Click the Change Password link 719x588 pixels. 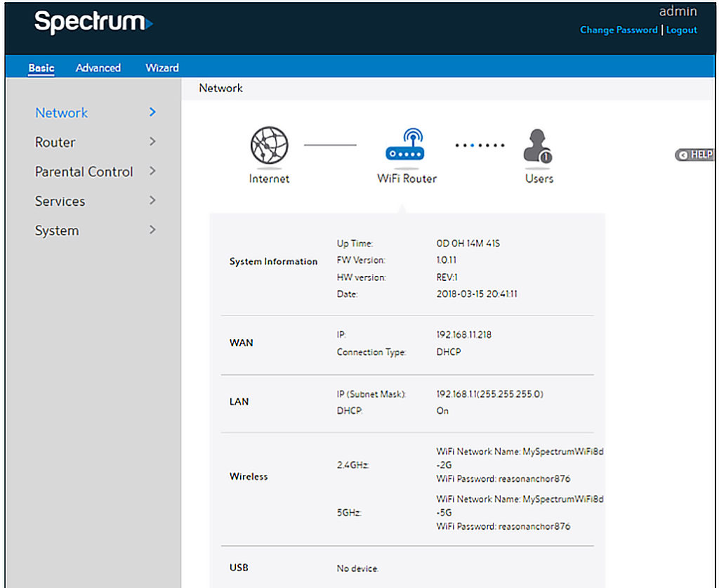(618, 30)
